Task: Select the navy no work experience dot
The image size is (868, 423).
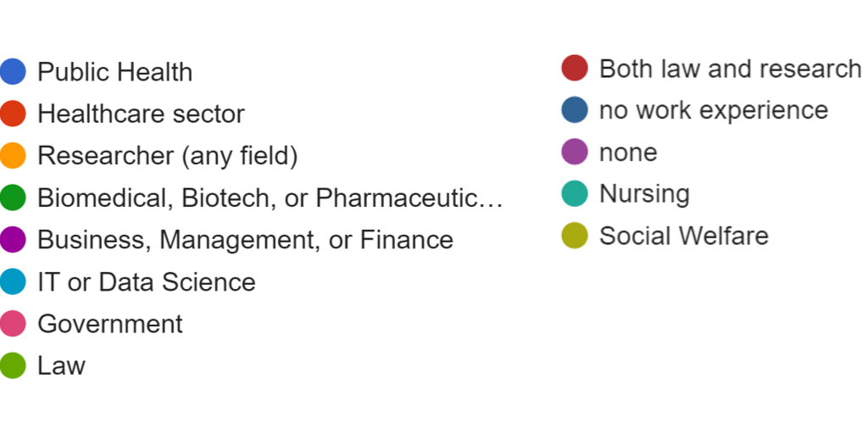Action: tap(575, 109)
